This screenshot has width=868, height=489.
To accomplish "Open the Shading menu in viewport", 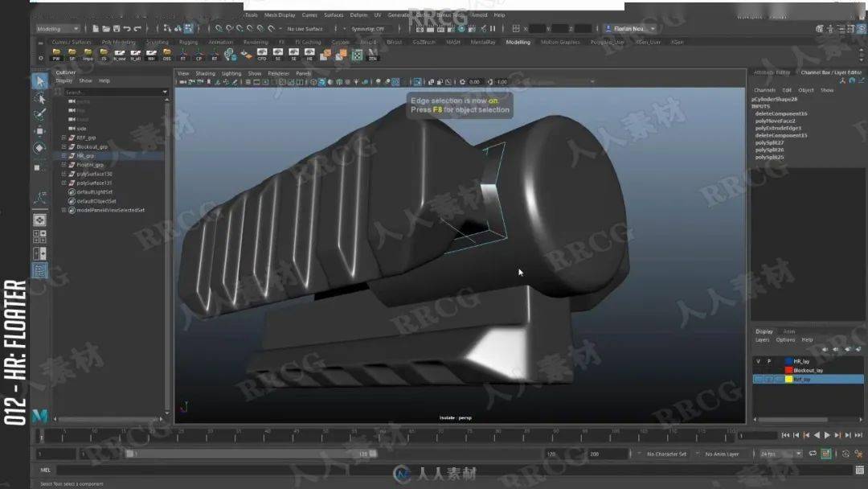I will [206, 73].
